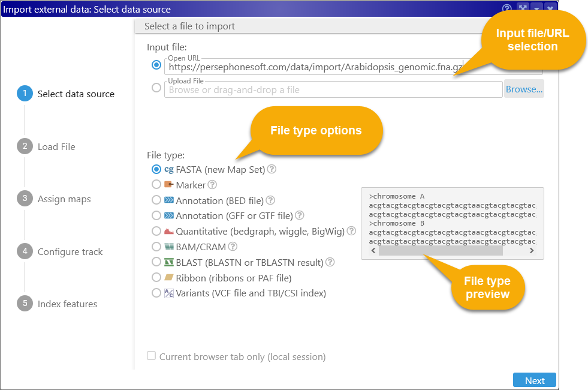Jump to the Configure track step
Screen dimensions: 588x390
[x=70, y=251]
